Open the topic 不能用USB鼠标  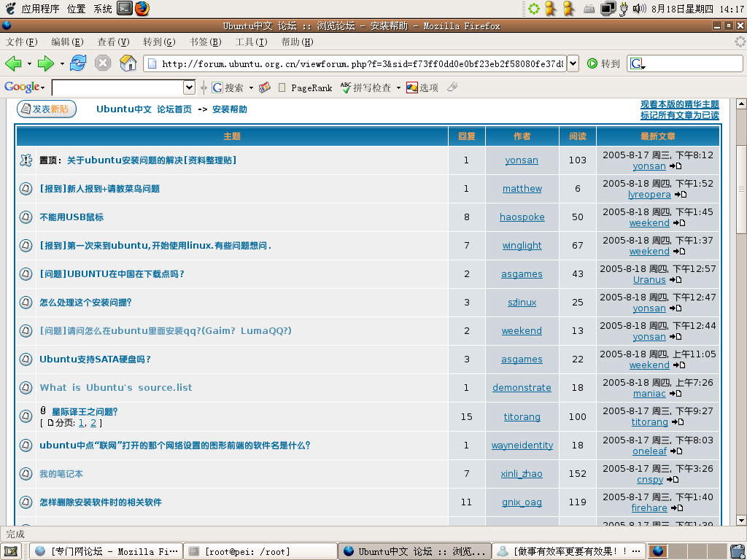[71, 217]
